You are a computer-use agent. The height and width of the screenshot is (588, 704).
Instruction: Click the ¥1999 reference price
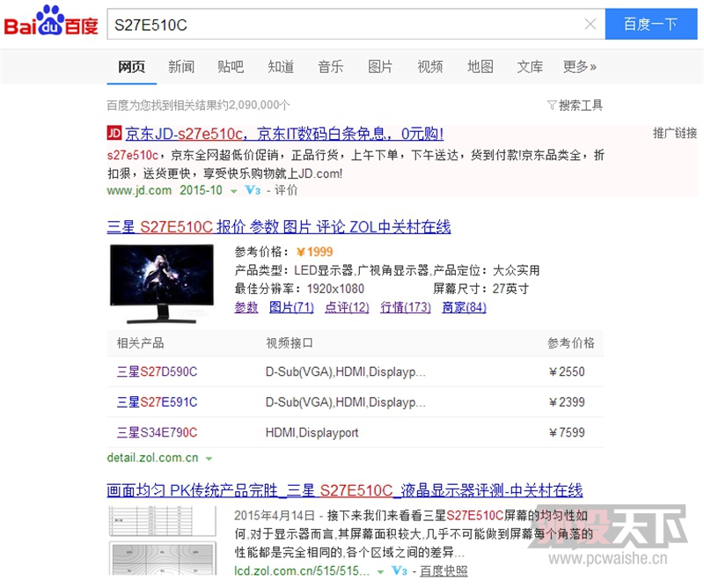(x=315, y=252)
